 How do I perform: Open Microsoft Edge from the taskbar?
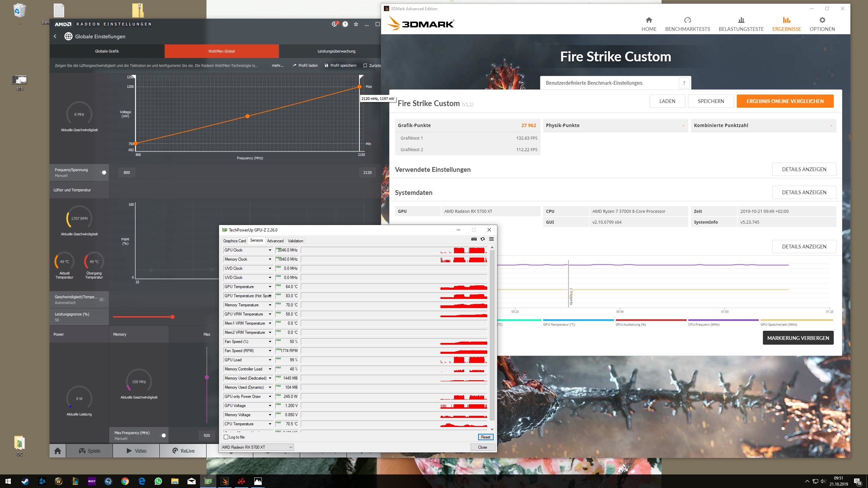point(142,481)
